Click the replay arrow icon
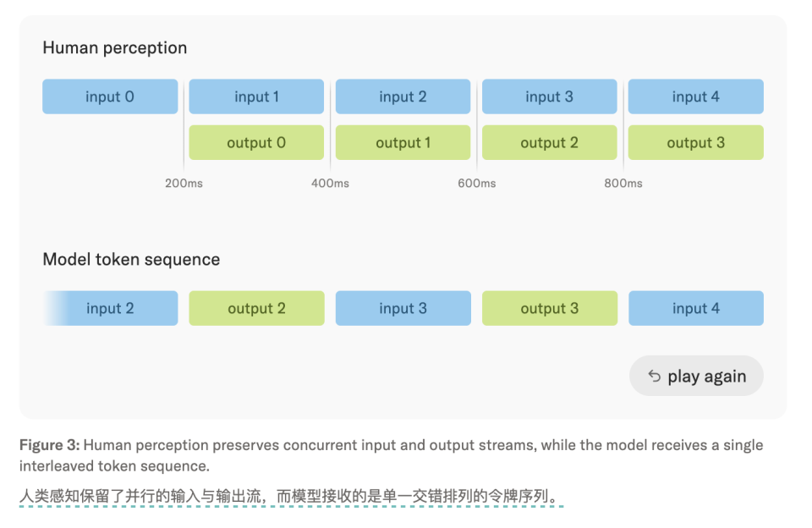812x528 pixels. 654,377
